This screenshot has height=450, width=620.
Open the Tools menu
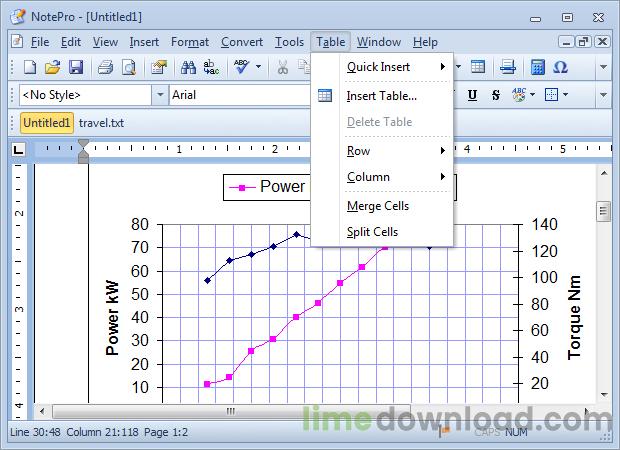tap(289, 42)
